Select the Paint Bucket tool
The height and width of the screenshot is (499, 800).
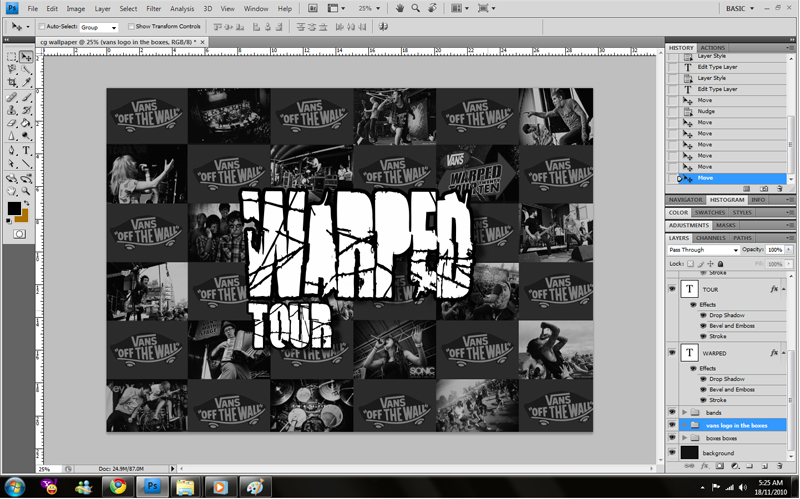26,123
